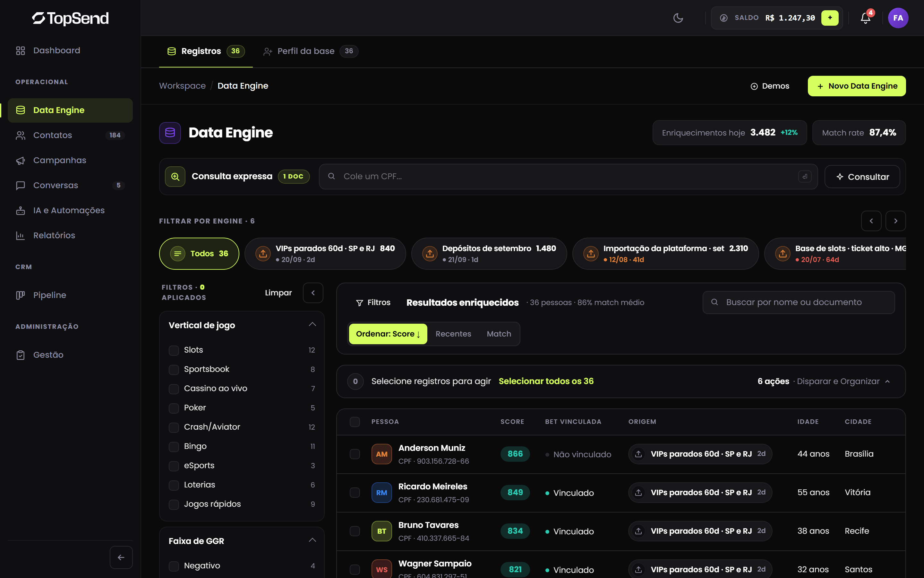Image resolution: width=924 pixels, height=578 pixels.
Task: Open the FA user avatar
Action: click(898, 18)
